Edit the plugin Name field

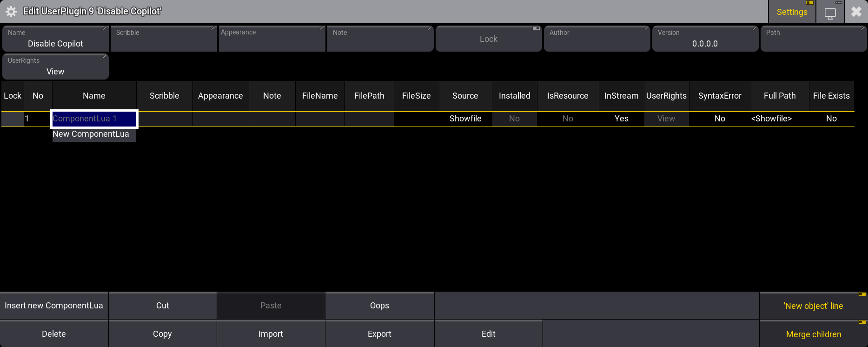point(55,39)
